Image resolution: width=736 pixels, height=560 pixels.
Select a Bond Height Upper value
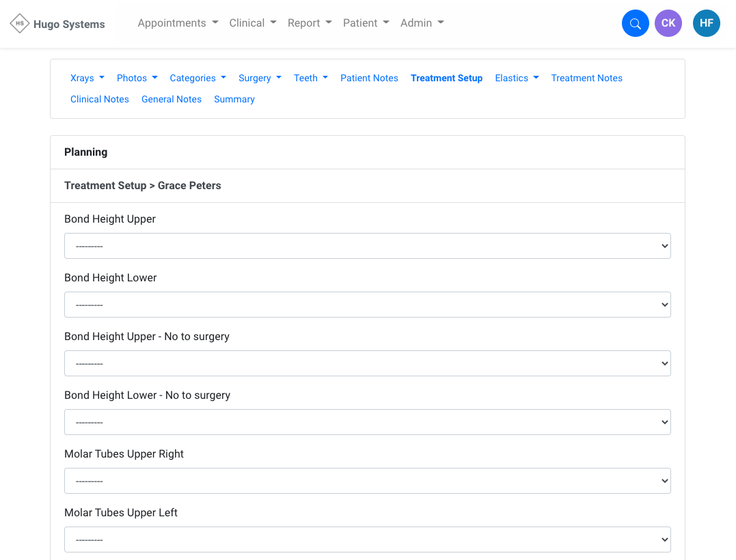367,246
